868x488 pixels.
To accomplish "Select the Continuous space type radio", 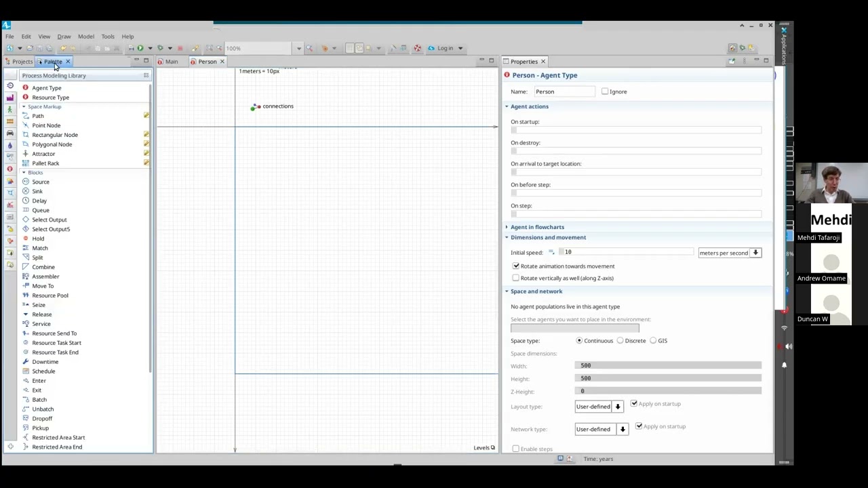I will pos(579,341).
